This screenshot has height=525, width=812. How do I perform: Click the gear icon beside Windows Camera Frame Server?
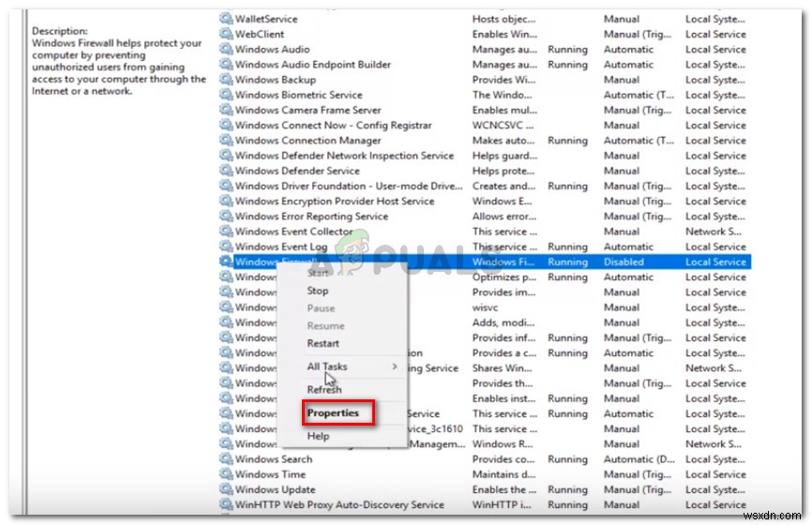coord(226,110)
